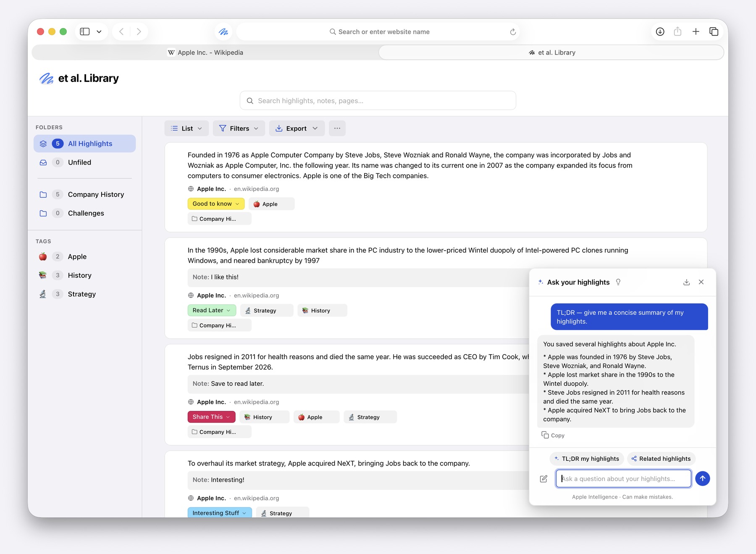Image resolution: width=756 pixels, height=554 pixels.
Task: Open the Good to know label dropdown
Action: coord(216,204)
